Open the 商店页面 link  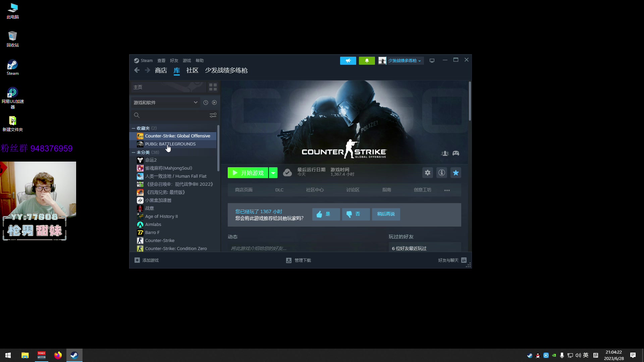click(x=244, y=190)
